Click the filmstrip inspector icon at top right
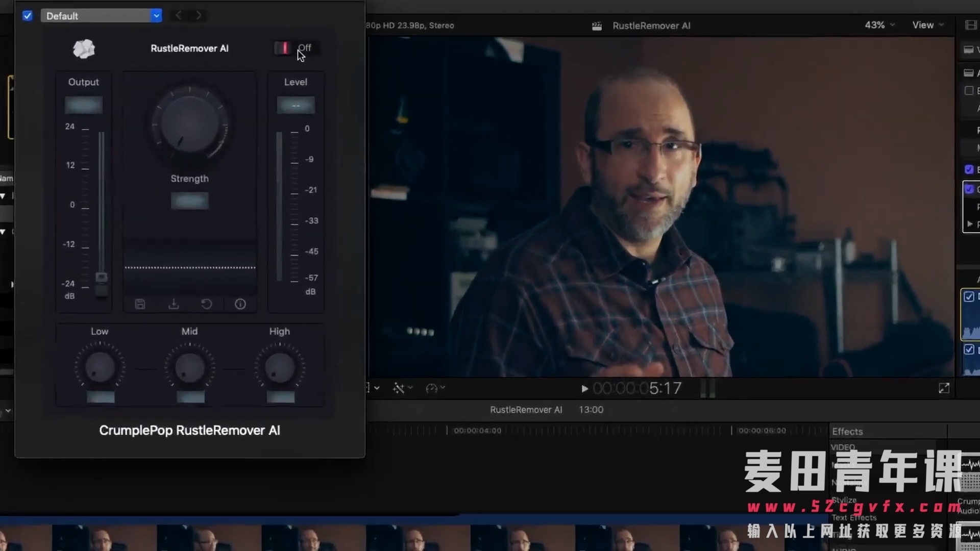Screen dimensions: 980x551 [x=970, y=25]
